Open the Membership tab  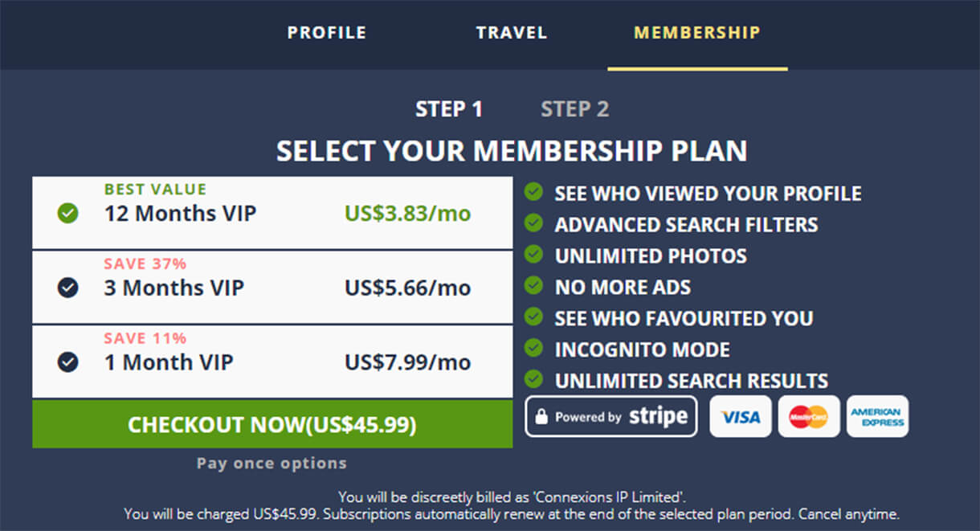(x=697, y=33)
